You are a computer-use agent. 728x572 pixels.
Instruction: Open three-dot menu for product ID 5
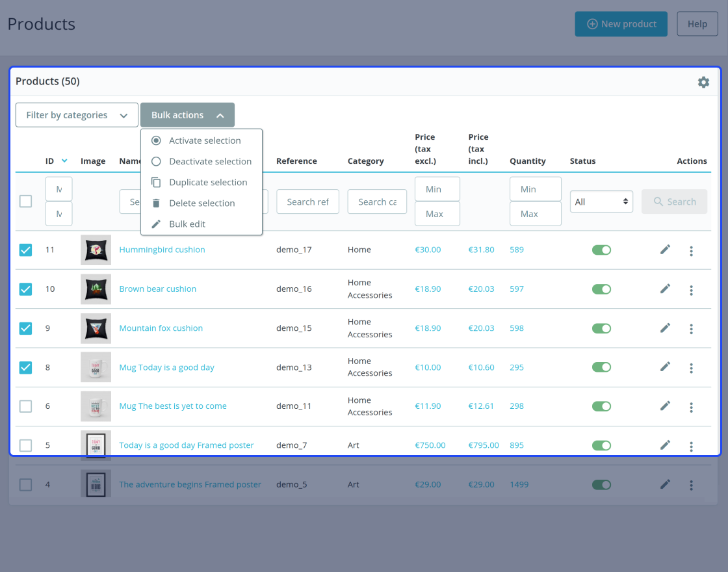[692, 447]
